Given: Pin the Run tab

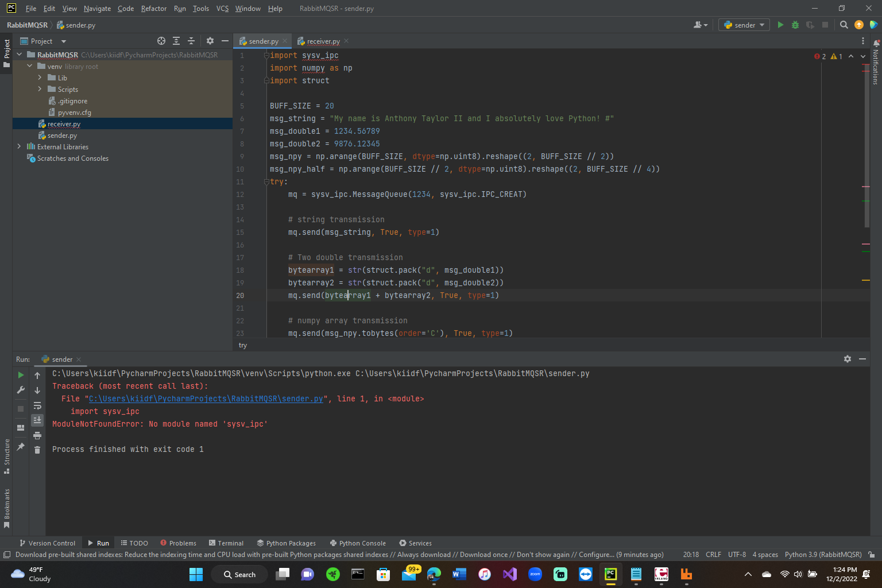Looking at the screenshot, I should 21,446.
